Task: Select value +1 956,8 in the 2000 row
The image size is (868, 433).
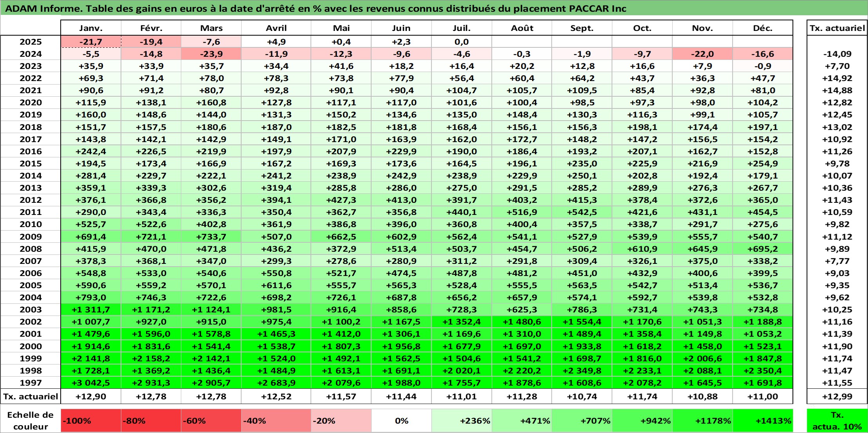Action: 401,346
